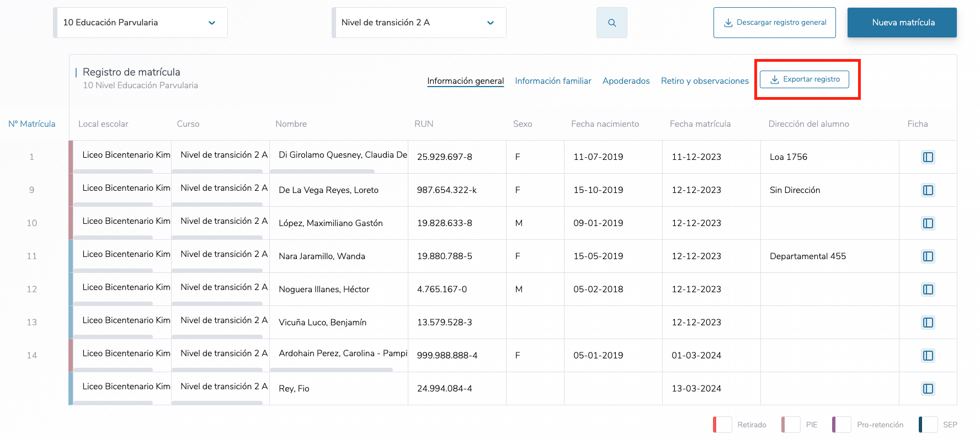Click the RUN column header

(424, 124)
